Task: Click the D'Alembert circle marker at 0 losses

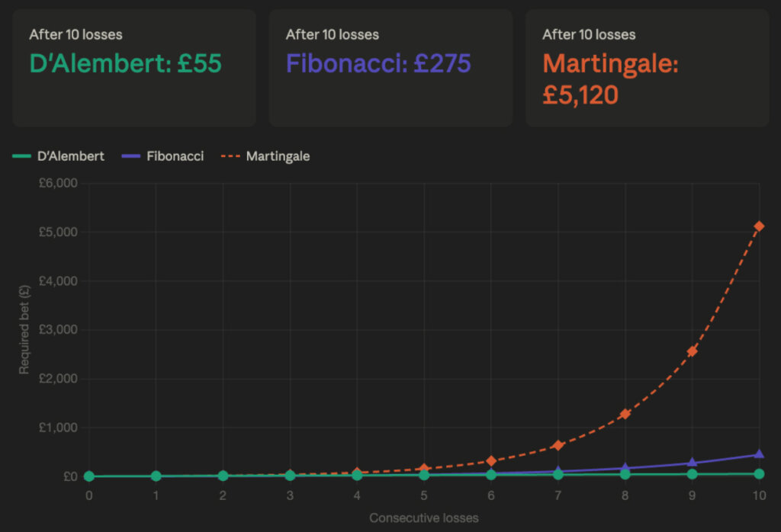Action: click(89, 476)
